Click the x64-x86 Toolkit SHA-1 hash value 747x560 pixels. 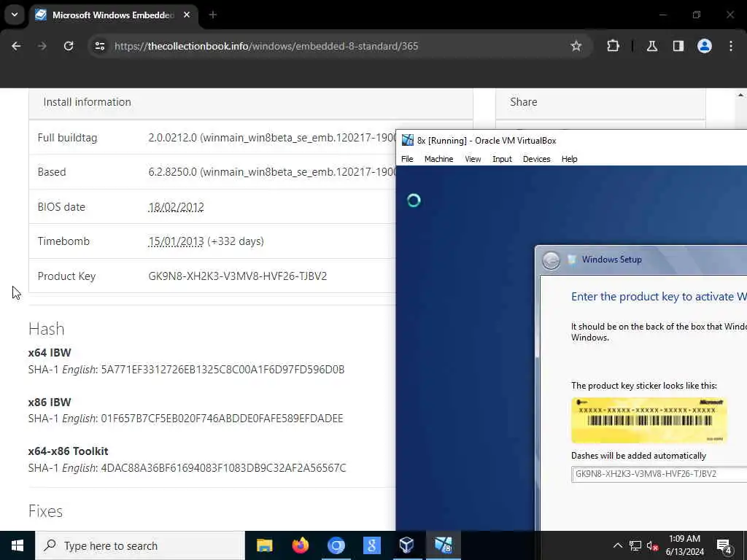[x=223, y=468]
